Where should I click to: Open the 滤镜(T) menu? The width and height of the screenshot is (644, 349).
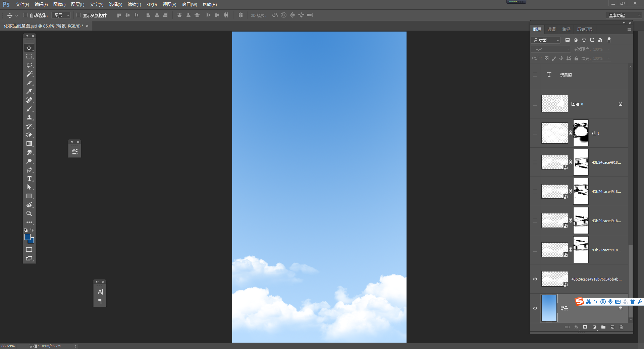(134, 4)
